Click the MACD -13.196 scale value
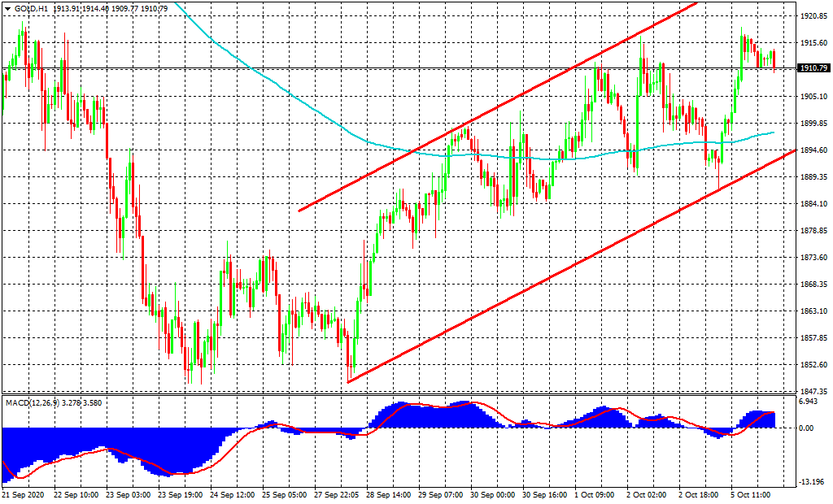Image resolution: width=833 pixels, height=504 pixels. click(811, 480)
